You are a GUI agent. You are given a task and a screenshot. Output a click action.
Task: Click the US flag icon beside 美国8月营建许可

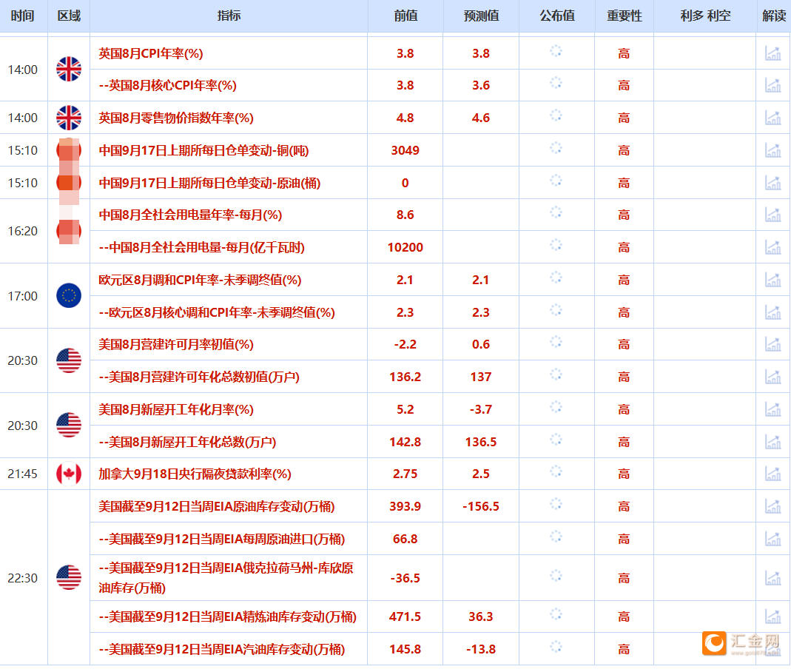(68, 360)
